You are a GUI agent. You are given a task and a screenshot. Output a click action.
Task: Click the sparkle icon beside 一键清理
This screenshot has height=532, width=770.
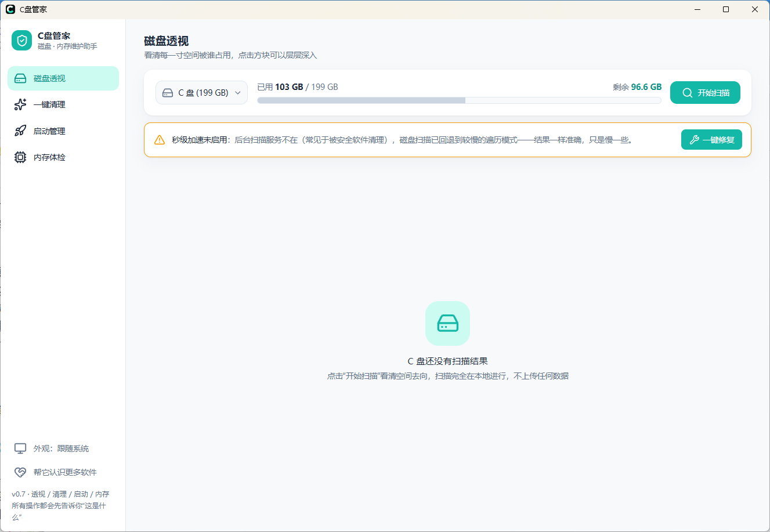(x=20, y=104)
